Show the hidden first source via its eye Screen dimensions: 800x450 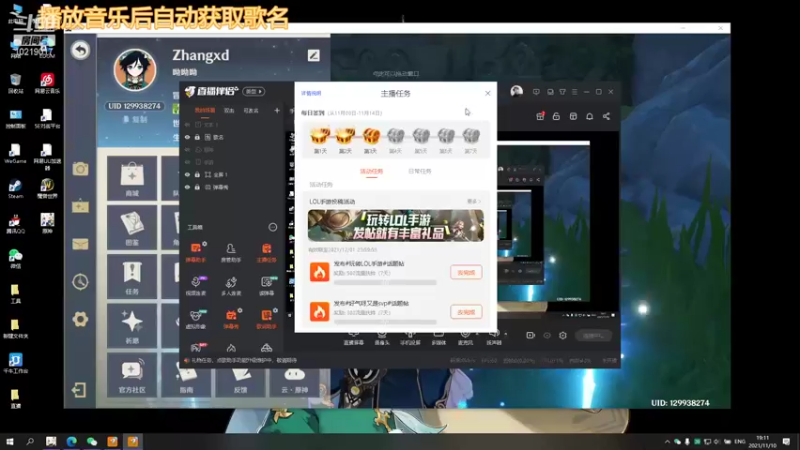click(187, 124)
